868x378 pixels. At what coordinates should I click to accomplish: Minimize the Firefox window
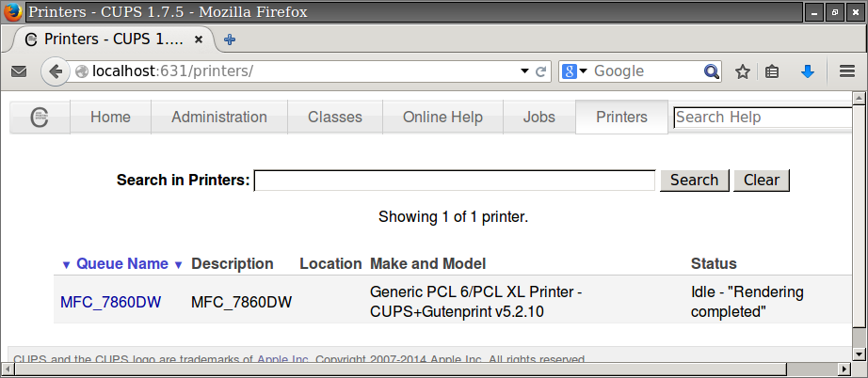click(813, 11)
